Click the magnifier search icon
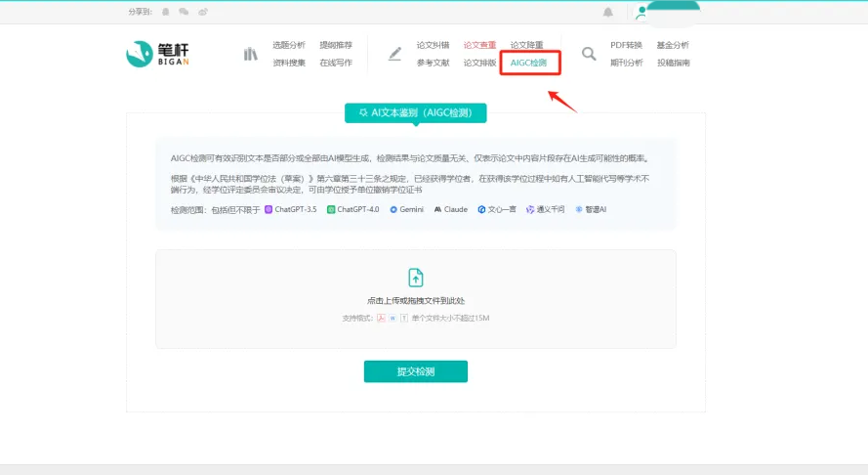 [x=589, y=54]
